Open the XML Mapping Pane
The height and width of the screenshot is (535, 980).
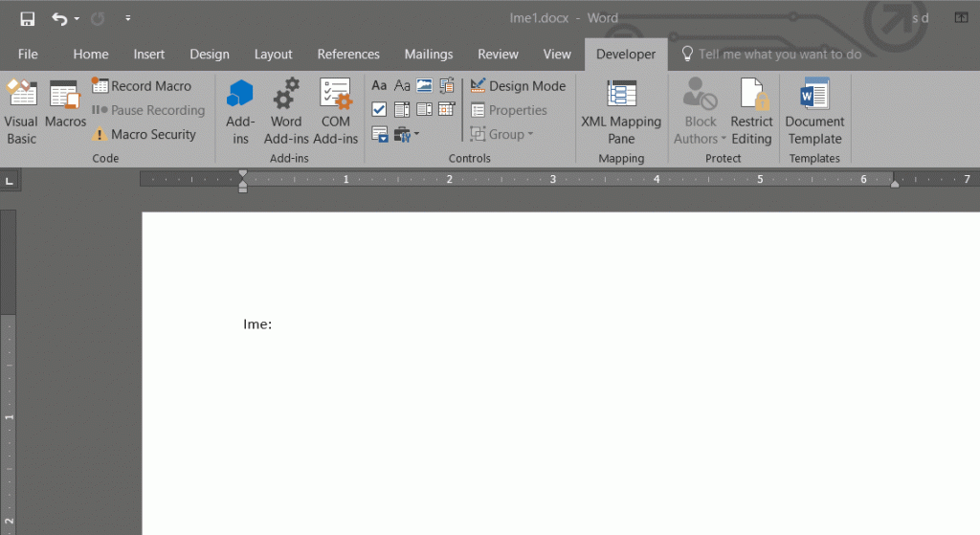[621, 113]
